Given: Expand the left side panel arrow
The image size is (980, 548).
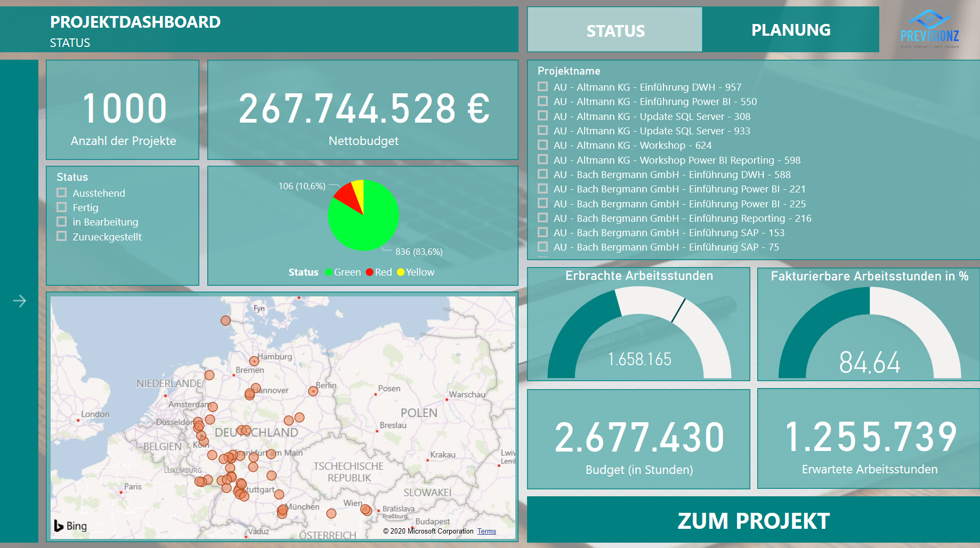Looking at the screenshot, I should point(20,301).
